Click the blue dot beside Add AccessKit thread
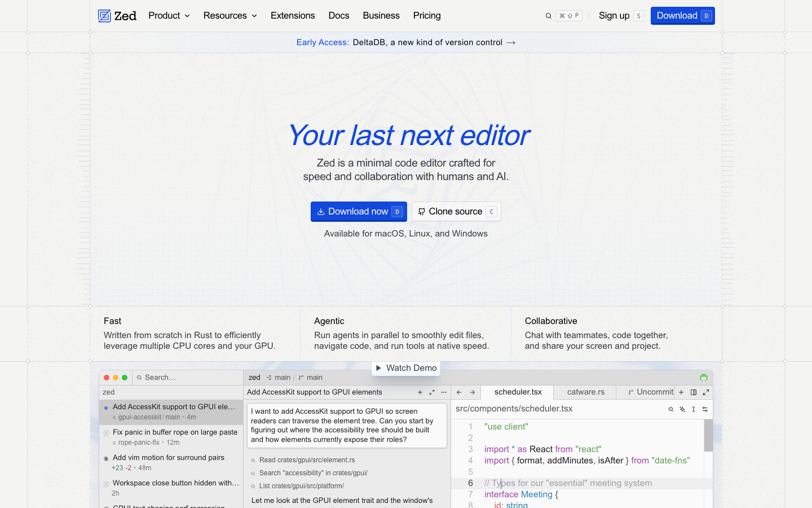812x508 pixels. (106, 408)
